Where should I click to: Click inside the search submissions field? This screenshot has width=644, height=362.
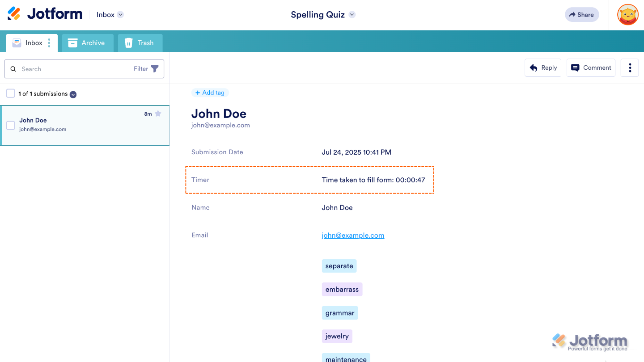(72, 69)
